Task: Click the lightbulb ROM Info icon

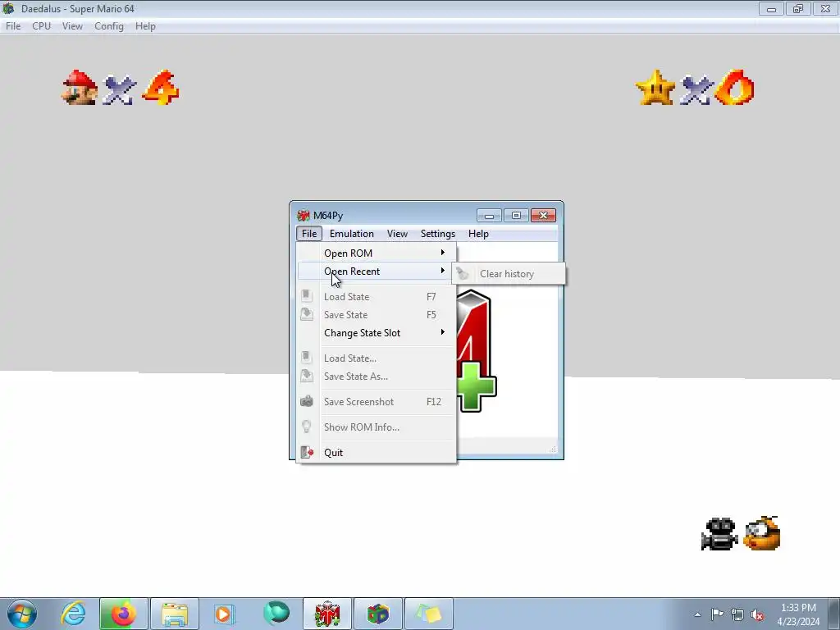Action: [x=307, y=427]
